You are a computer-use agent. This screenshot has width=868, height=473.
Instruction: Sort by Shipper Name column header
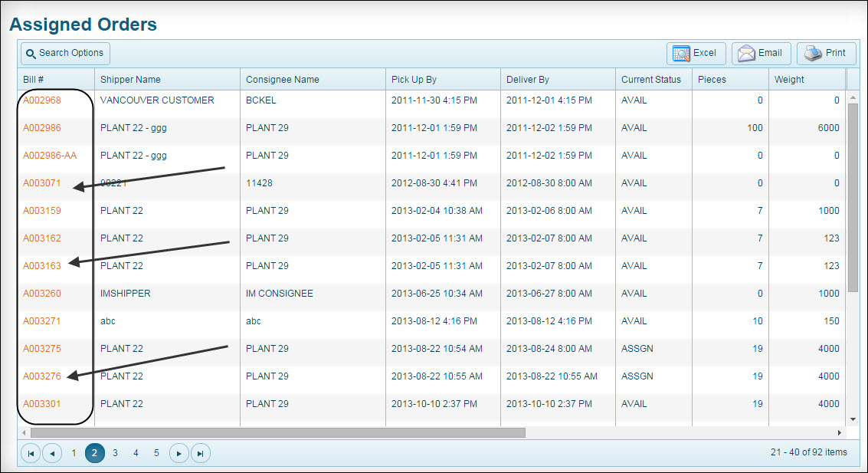(x=167, y=79)
